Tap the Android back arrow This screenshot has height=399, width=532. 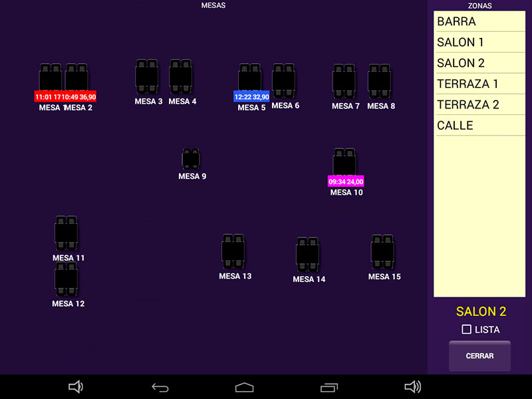[x=160, y=387]
